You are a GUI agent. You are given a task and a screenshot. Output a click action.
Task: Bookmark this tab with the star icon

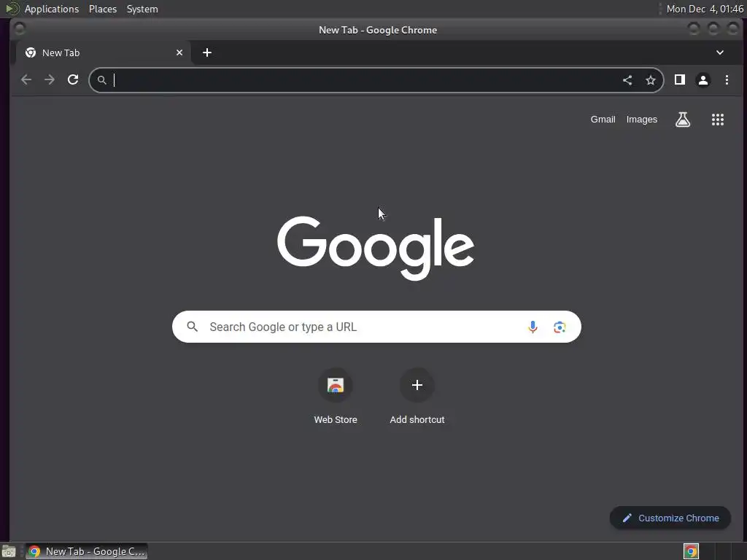[x=651, y=80]
